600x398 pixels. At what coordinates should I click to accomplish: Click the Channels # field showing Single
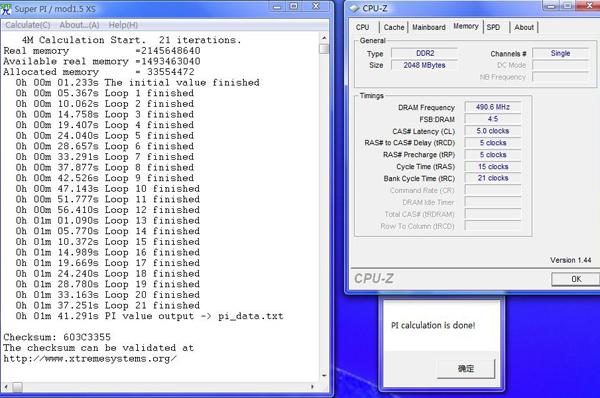click(560, 53)
